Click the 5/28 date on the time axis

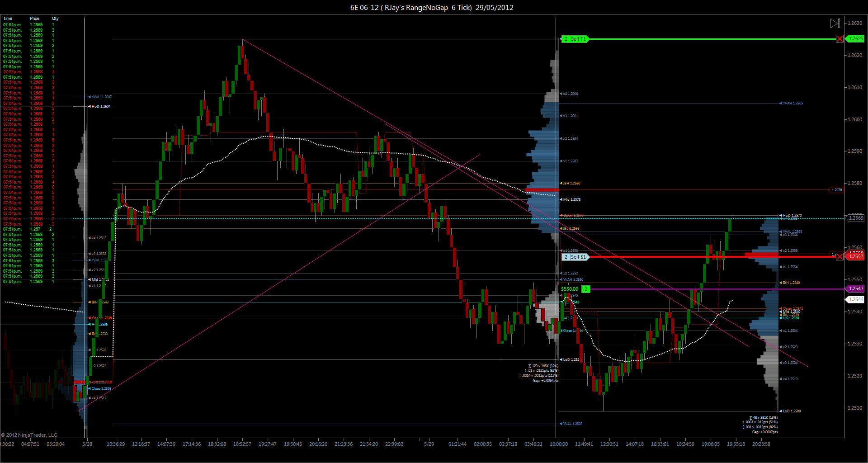pyautogui.click(x=87, y=444)
